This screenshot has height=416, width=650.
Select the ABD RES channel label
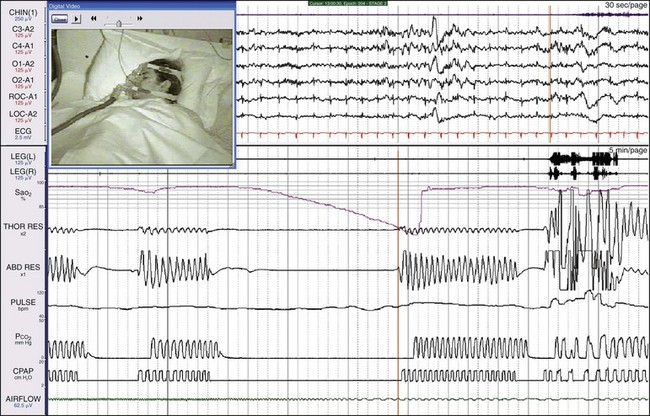tap(22, 267)
